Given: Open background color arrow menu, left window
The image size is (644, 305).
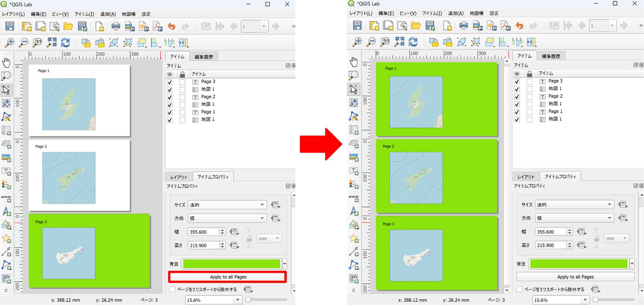Looking at the screenshot, I should (285, 264).
